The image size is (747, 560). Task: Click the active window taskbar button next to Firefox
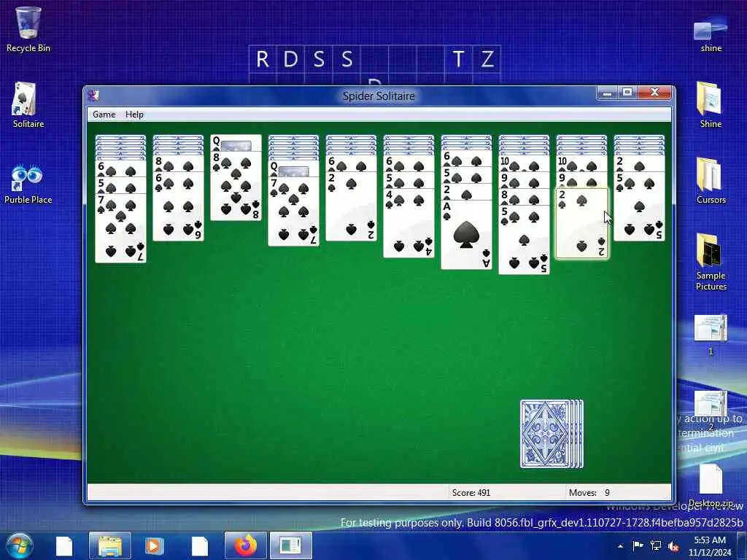coord(290,546)
